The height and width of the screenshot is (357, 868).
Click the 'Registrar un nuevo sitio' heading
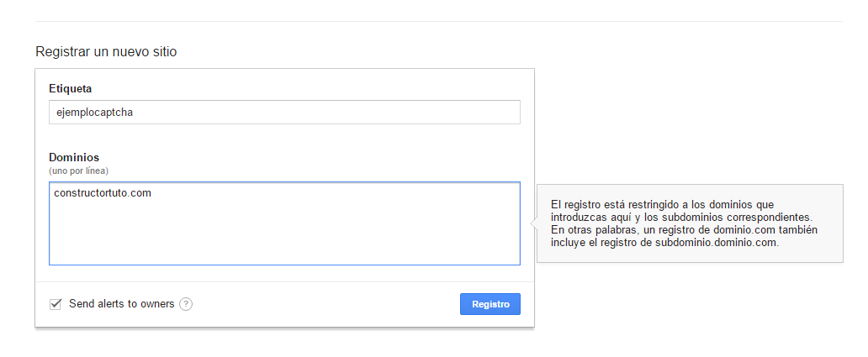(x=106, y=52)
